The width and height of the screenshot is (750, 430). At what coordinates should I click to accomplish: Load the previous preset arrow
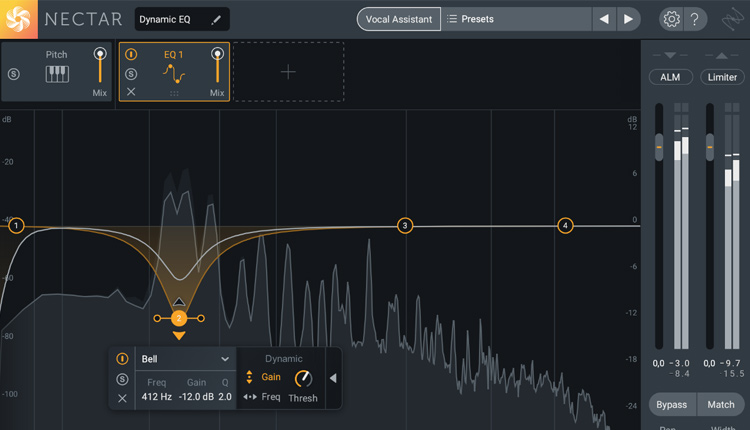604,19
